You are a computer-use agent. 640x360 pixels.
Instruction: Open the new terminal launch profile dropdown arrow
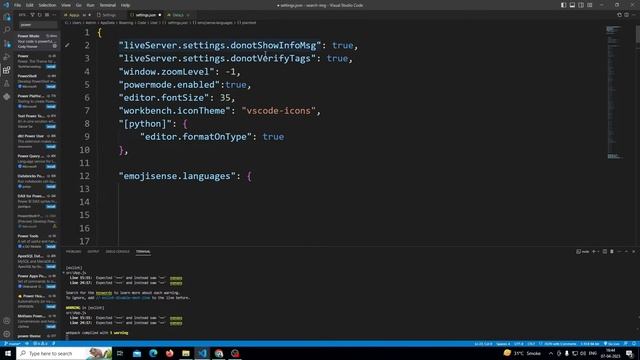click(598, 251)
